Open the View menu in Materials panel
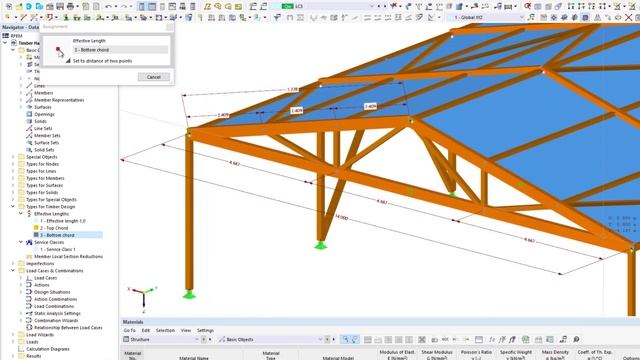 click(x=186, y=330)
